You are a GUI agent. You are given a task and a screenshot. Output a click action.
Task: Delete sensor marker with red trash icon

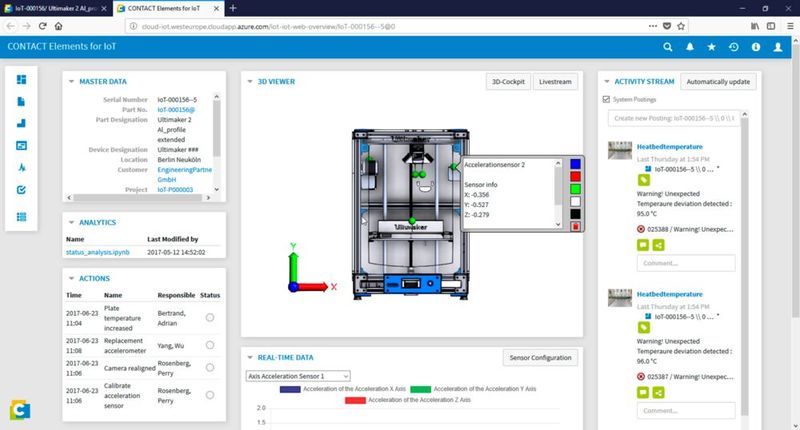(x=574, y=227)
